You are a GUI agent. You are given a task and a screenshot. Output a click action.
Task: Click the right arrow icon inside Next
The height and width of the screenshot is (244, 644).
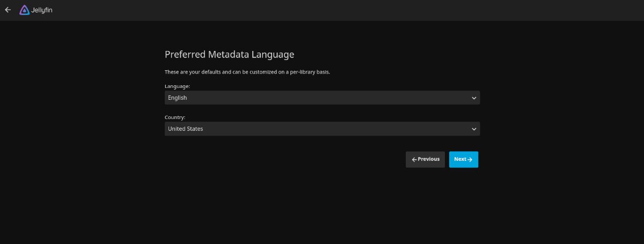470,159
